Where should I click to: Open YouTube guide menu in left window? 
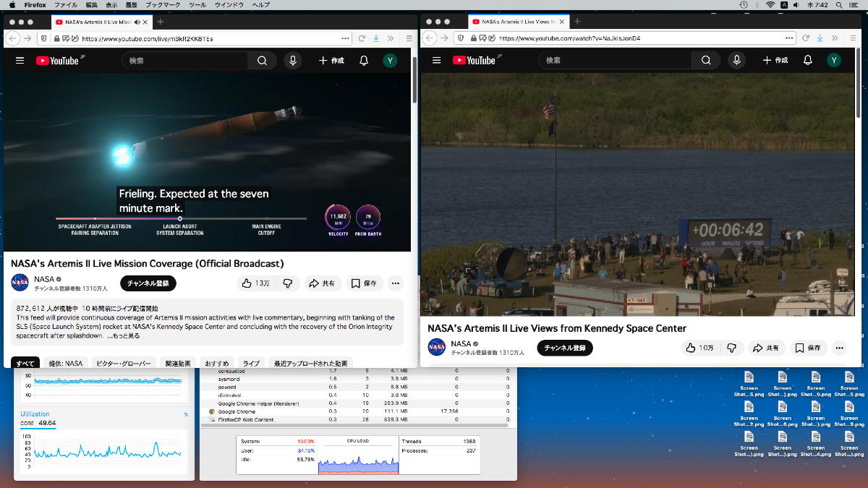[20, 61]
